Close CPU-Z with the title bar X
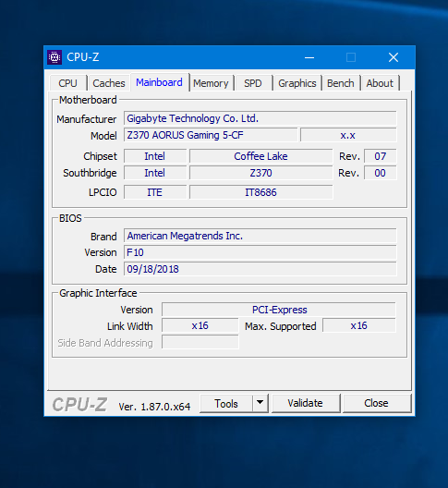The height and width of the screenshot is (488, 448). click(394, 57)
